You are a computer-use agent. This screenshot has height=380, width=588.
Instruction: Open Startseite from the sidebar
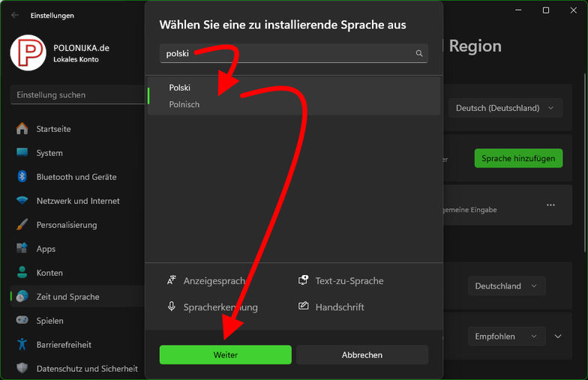click(x=53, y=129)
